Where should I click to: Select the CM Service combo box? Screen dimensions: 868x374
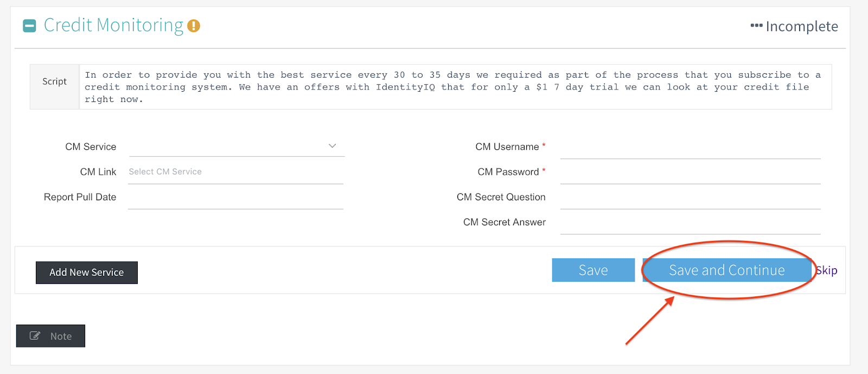(237, 147)
